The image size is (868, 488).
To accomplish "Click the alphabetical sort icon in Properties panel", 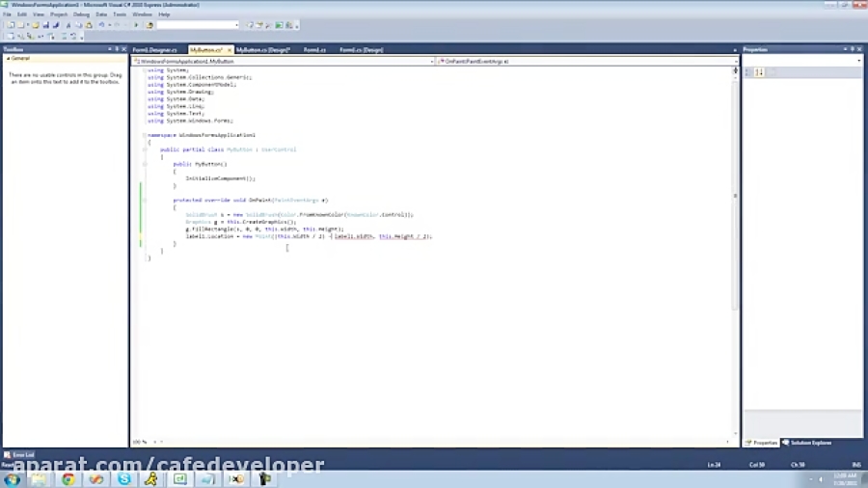I will pos(760,72).
